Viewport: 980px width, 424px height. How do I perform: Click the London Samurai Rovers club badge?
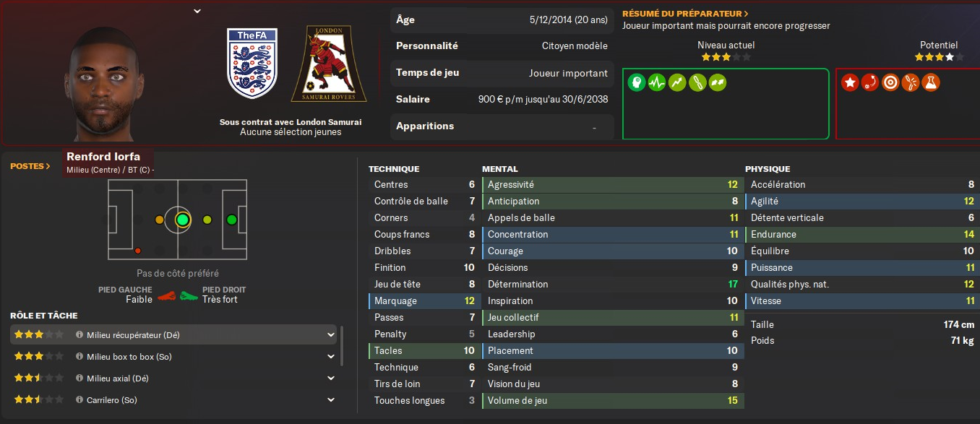pyautogui.click(x=328, y=64)
